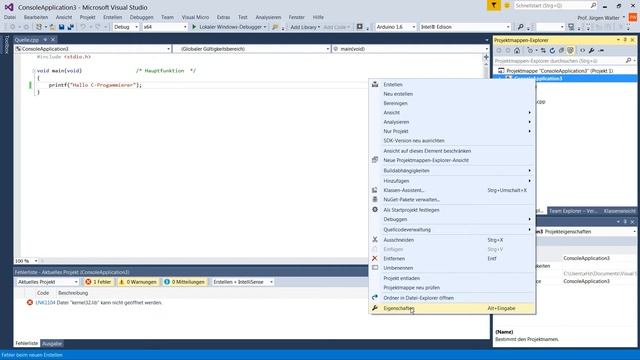This screenshot has height=360, width=640.
Task: Choose Als Startprojekt festlegen
Action: (x=452, y=210)
